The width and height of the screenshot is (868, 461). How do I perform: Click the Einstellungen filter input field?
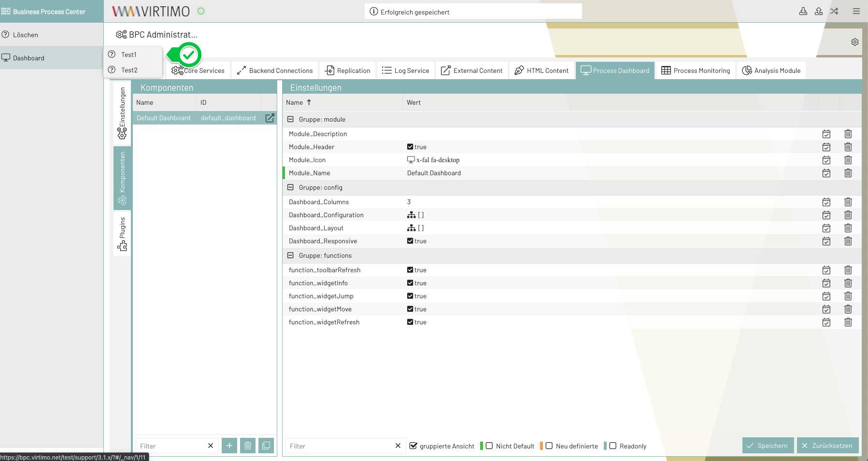pyautogui.click(x=341, y=446)
